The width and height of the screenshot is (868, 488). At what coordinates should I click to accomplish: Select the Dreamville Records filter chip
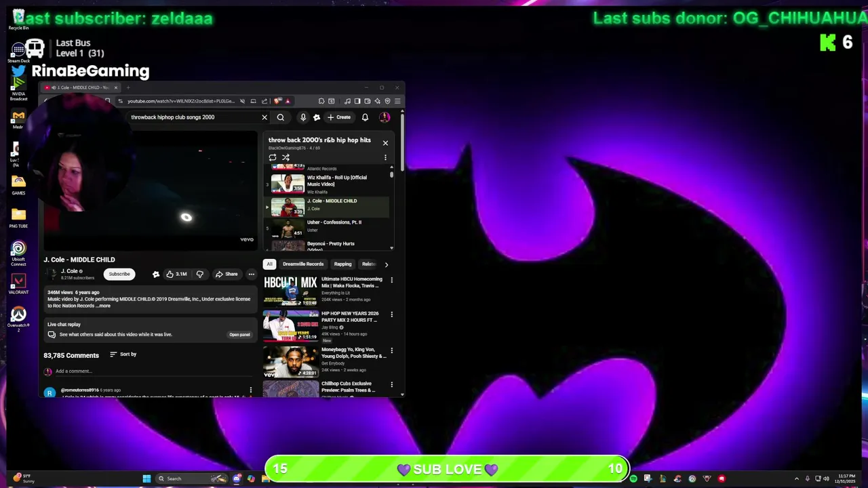[x=303, y=264]
